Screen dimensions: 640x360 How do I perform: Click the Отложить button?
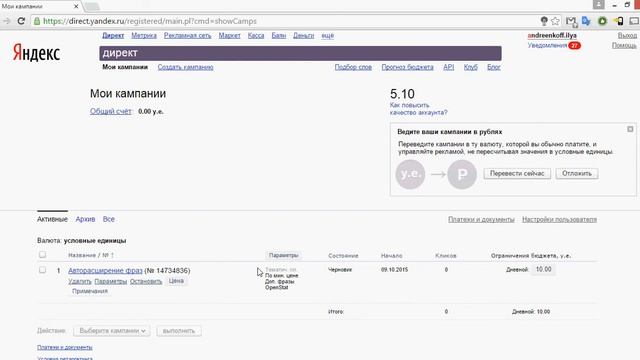point(577,173)
